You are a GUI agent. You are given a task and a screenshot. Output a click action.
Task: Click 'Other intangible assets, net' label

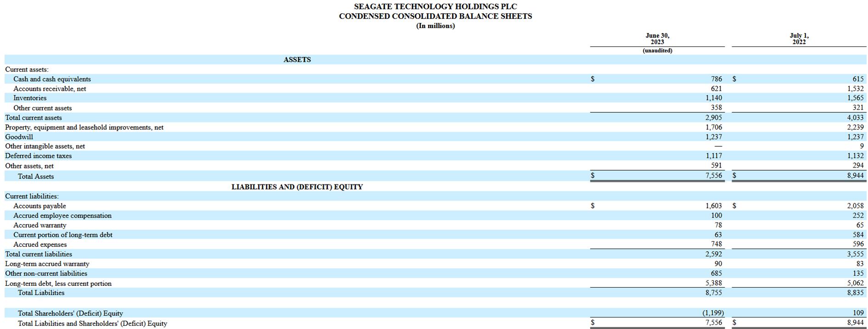point(45,146)
